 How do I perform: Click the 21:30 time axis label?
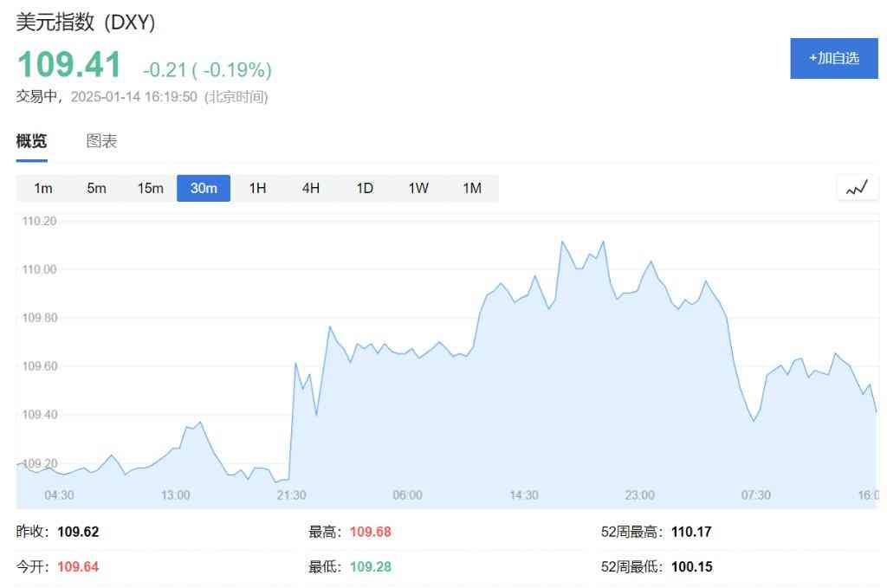[x=291, y=494]
